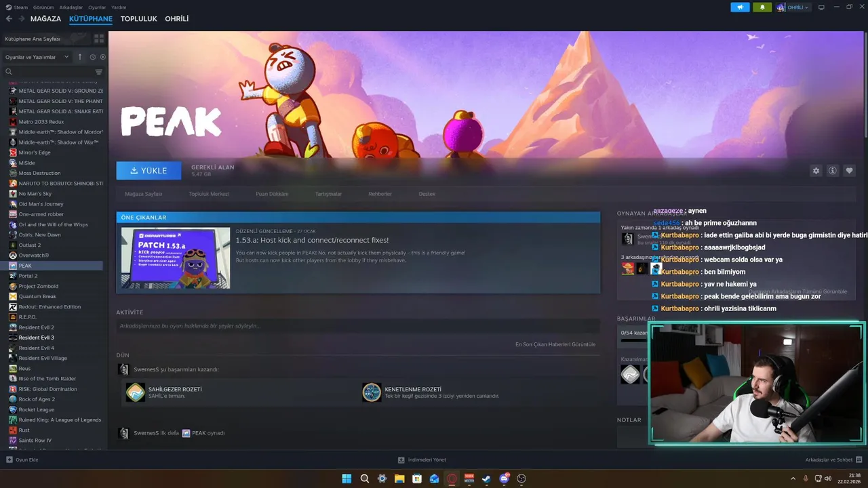This screenshot has height=488, width=868.
Task: Open the TOPLULUK tab
Action: [139, 19]
